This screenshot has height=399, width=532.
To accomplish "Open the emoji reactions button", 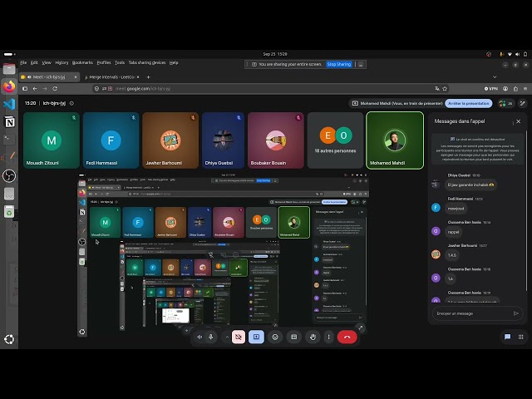I will click(275, 337).
